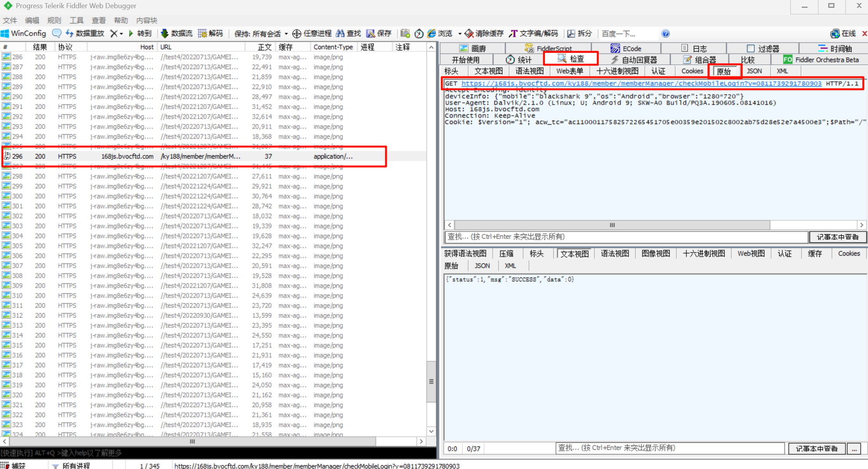868x469 pixels.
Task: Expand the 浏览 browse dropdown arrow
Action: tap(460, 34)
